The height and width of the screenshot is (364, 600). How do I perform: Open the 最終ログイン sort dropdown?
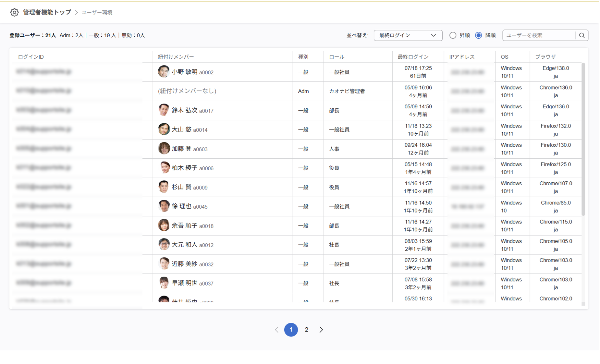coord(408,35)
